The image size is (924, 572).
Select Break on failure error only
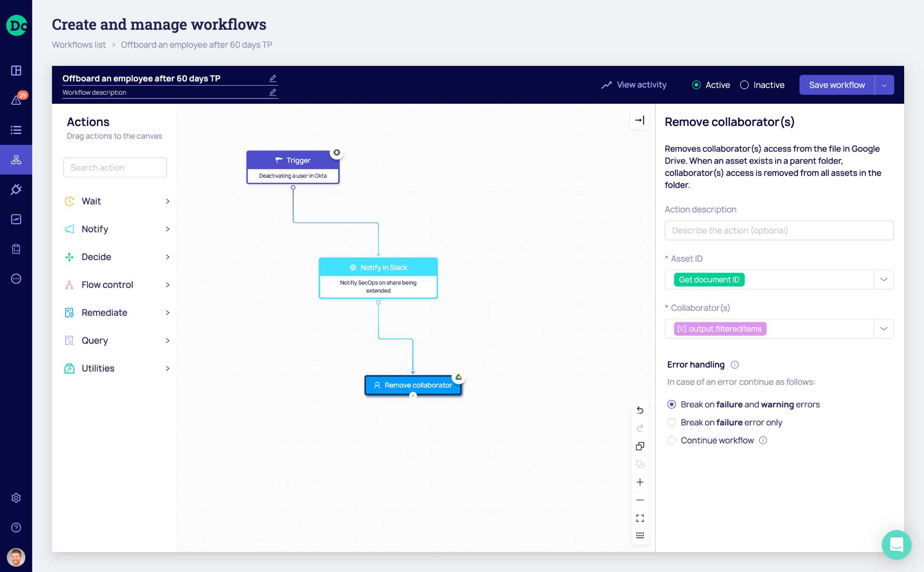click(672, 422)
